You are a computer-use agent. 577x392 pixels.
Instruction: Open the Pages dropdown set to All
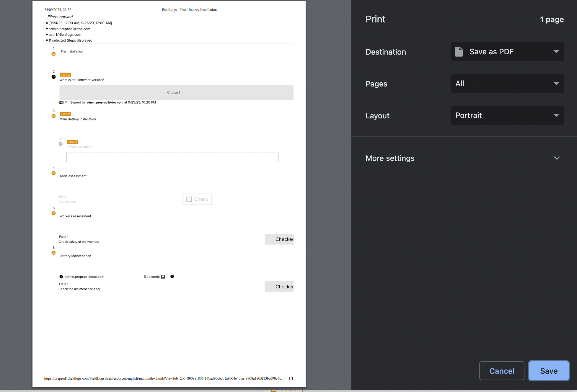coord(507,84)
